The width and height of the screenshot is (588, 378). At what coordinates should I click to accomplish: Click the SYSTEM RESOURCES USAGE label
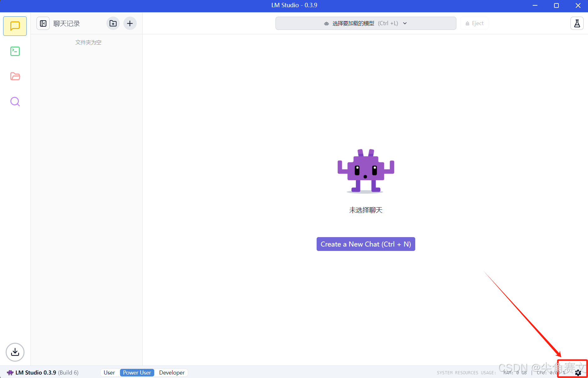[x=466, y=373]
